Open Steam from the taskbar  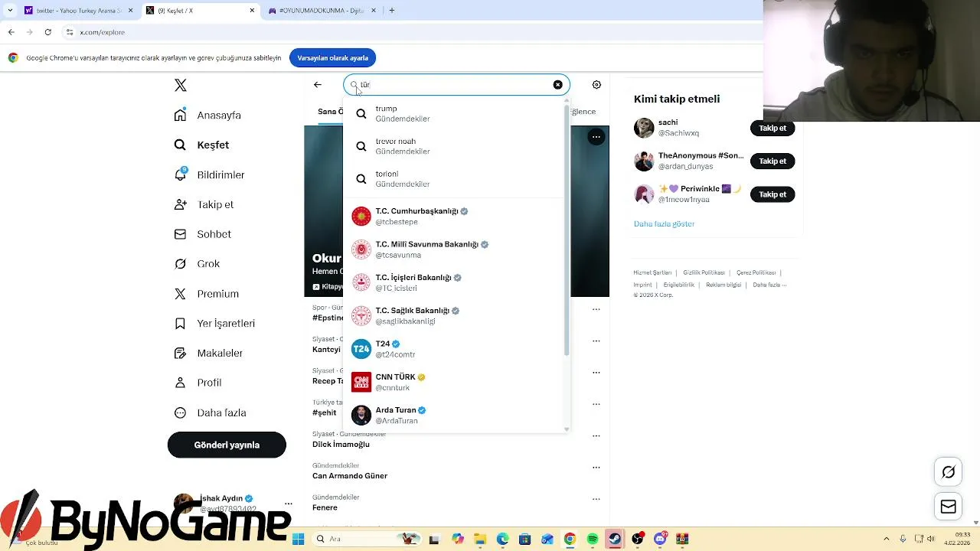(615, 539)
